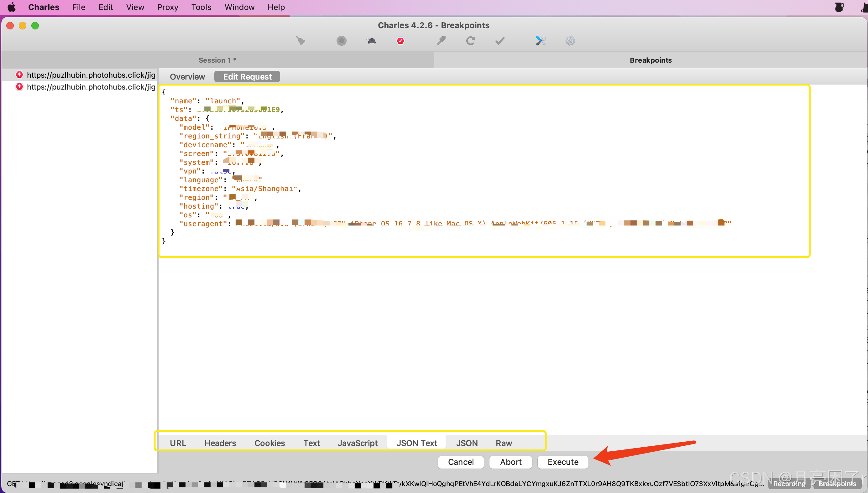Open the Window menu
868x493 pixels.
click(239, 7)
